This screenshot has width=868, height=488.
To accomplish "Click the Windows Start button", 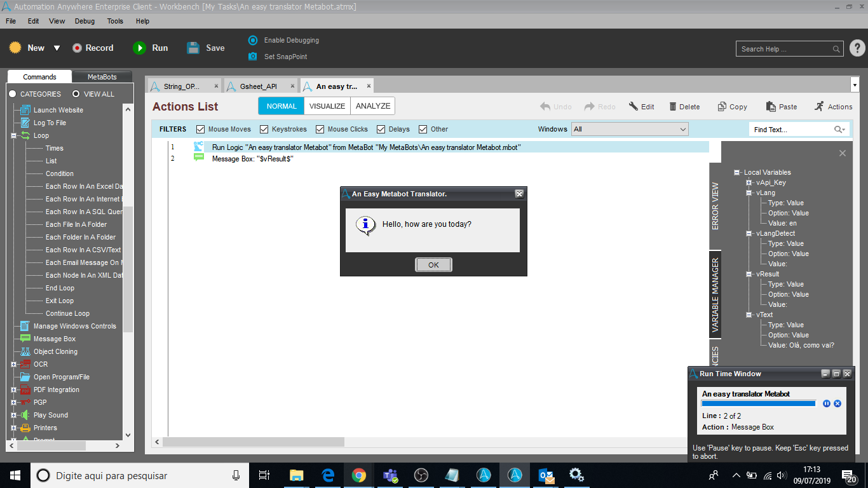I will pos(15,475).
